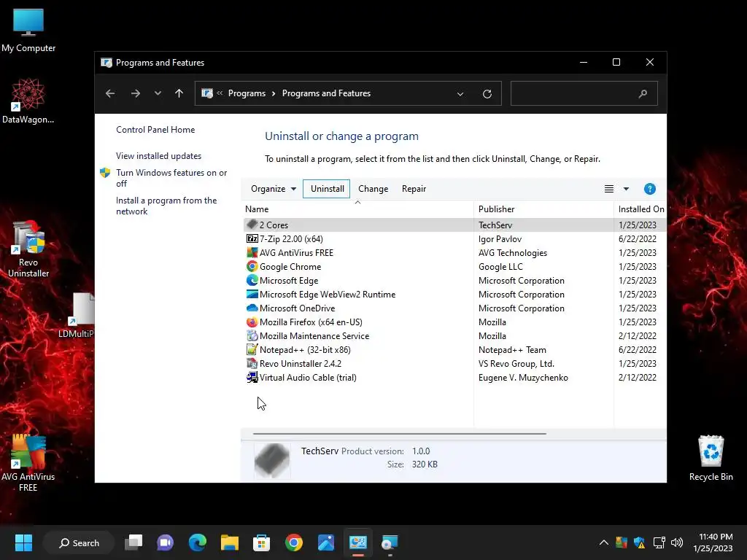The height and width of the screenshot is (560, 747).
Task: Open the blue help icon
Action: click(649, 189)
